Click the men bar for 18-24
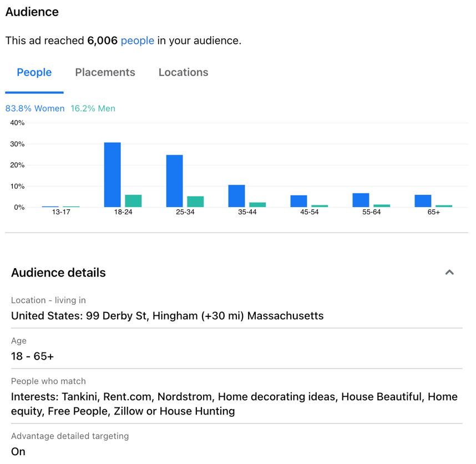476x464 pixels. click(x=133, y=201)
